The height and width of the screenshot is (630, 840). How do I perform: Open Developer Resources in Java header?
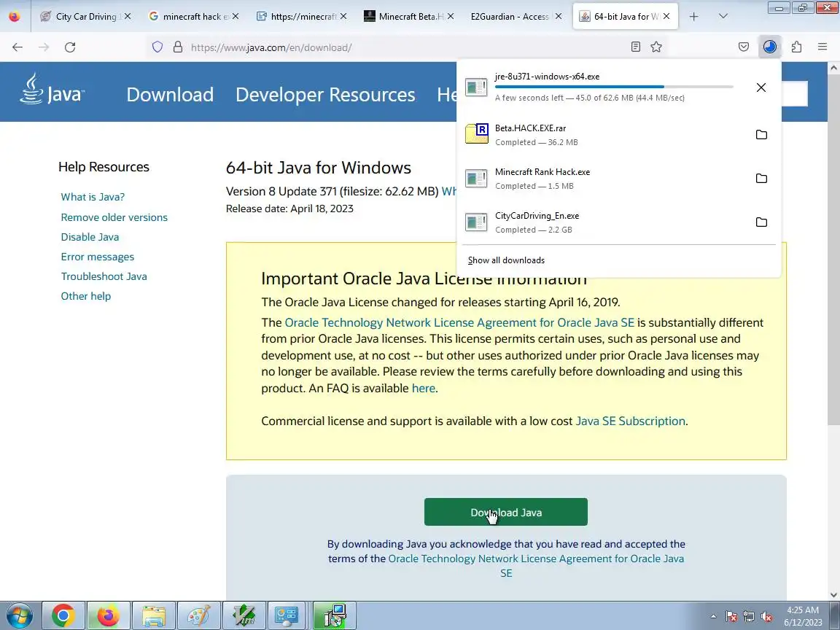click(325, 94)
